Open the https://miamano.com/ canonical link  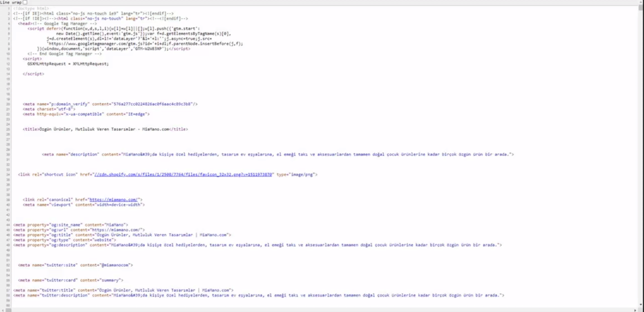[113, 200]
